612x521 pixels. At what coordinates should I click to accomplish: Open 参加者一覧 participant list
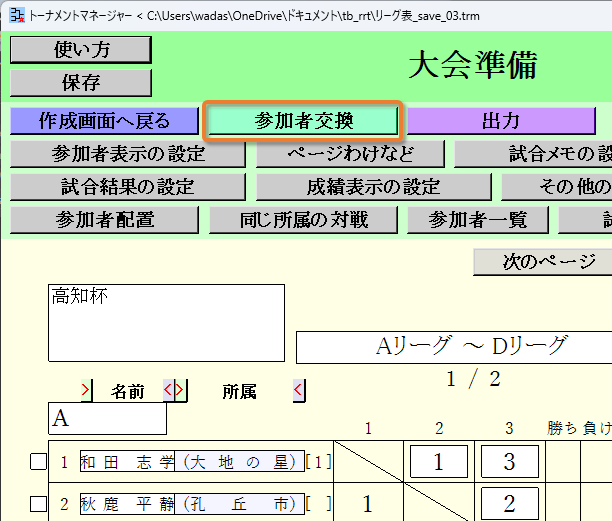478,220
